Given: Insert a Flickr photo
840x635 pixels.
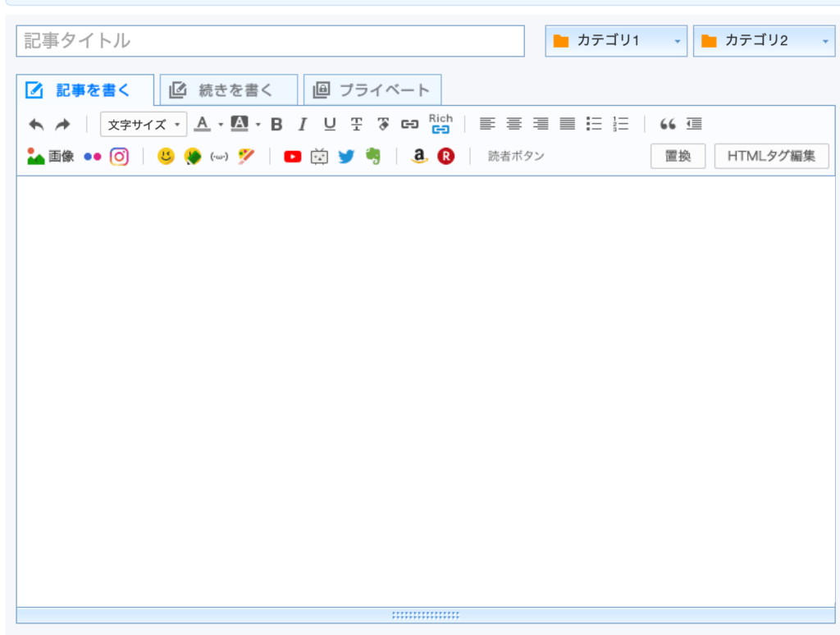Looking at the screenshot, I should 93,157.
